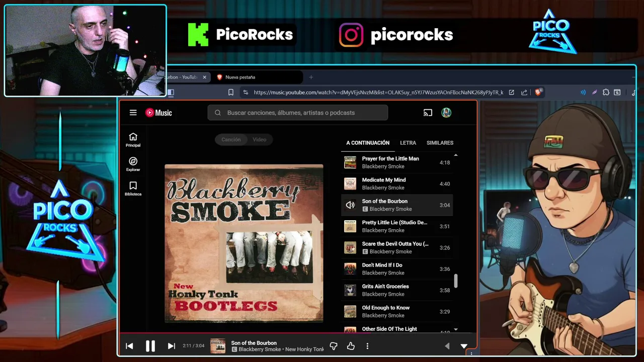644x362 pixels.
Task: Click the queue scroll down arrow
Action: 456,329
